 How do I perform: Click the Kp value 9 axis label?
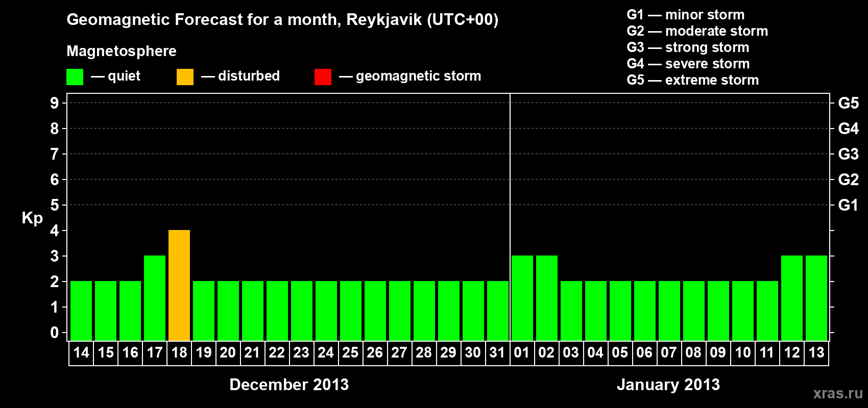coord(55,103)
